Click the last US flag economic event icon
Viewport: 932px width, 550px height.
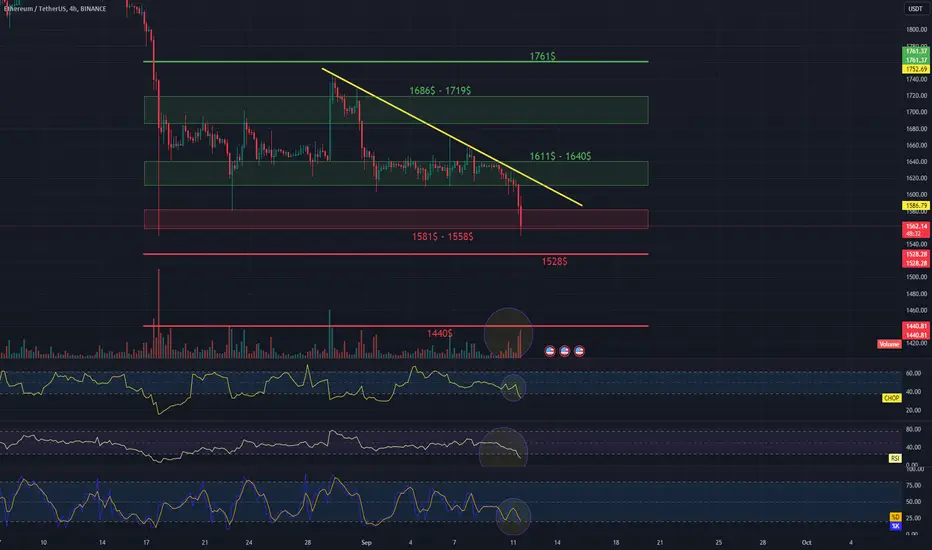click(579, 351)
